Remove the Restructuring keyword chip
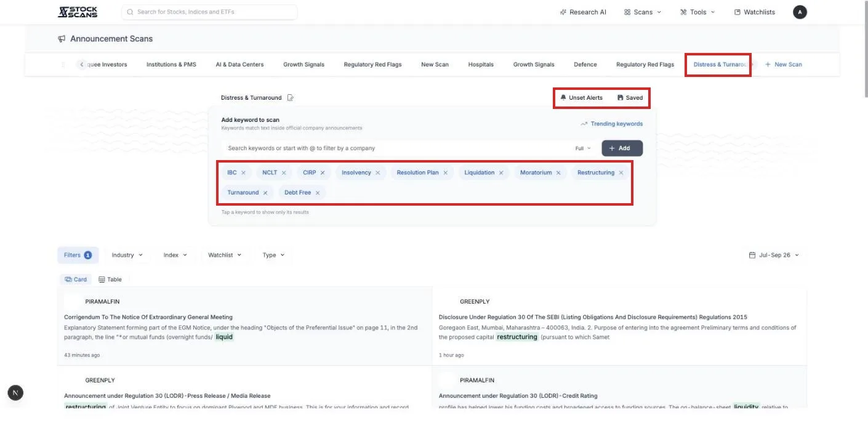 coord(621,172)
